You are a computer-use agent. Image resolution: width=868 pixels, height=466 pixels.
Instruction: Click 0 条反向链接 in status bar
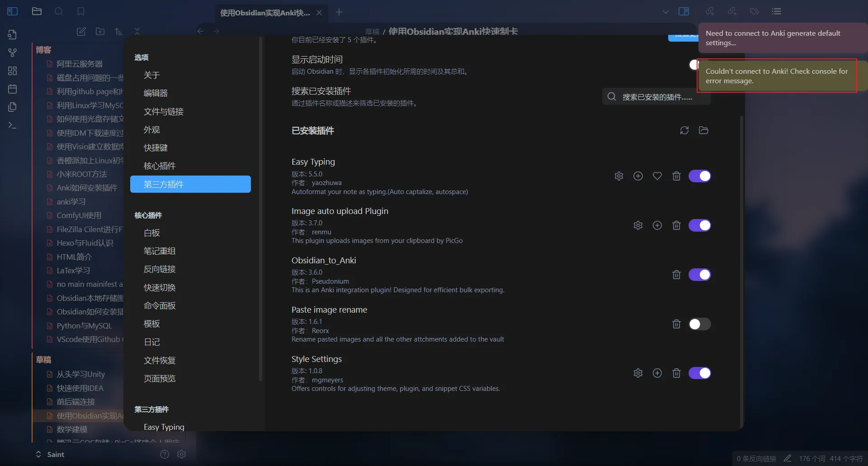point(756,459)
